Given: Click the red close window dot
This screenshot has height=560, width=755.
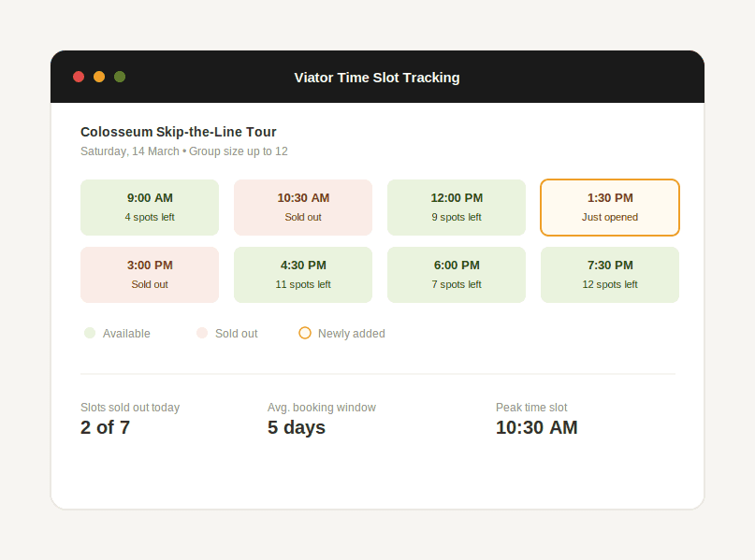Looking at the screenshot, I should click(x=79, y=77).
